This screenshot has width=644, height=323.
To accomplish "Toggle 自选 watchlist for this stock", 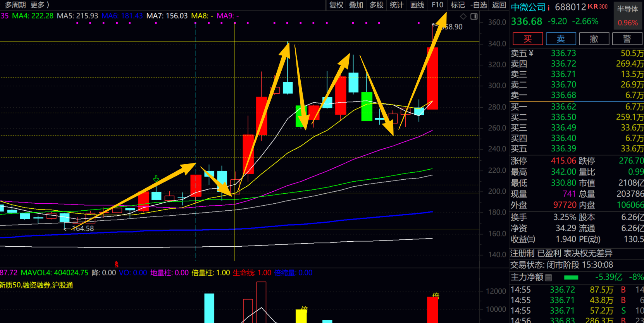I will click(x=479, y=5).
